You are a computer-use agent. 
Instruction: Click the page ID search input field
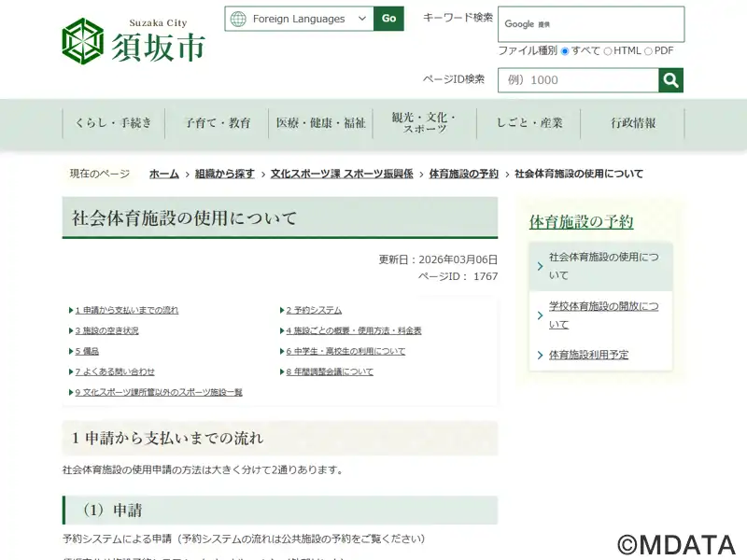pyautogui.click(x=577, y=80)
